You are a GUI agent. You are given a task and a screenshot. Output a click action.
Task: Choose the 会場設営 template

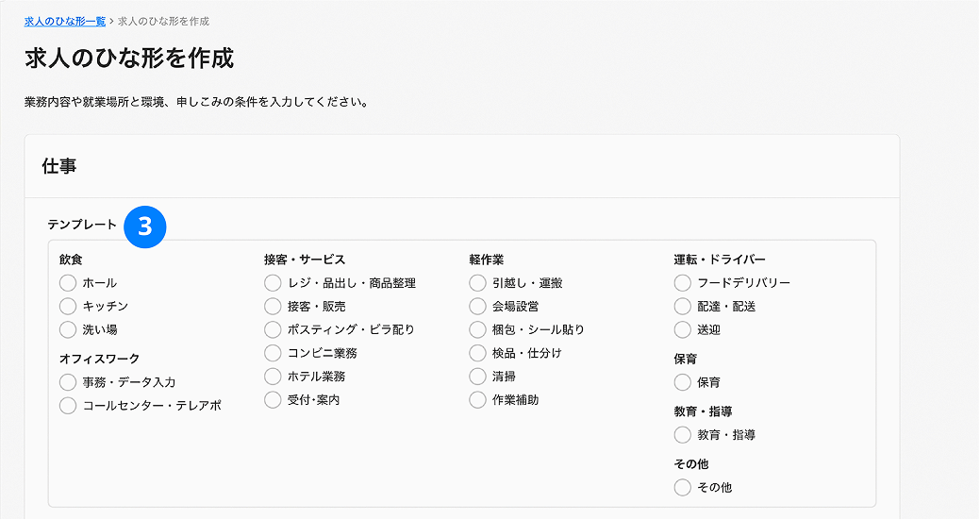coord(477,307)
